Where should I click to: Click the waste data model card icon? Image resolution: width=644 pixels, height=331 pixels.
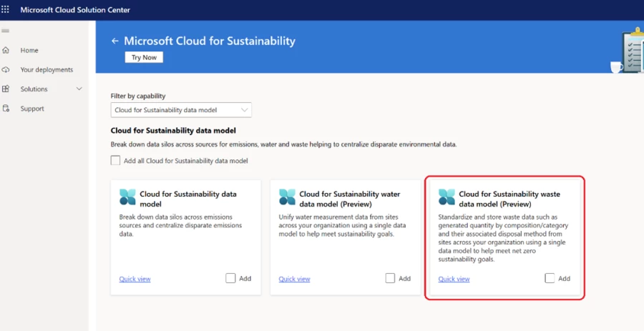pyautogui.click(x=447, y=197)
